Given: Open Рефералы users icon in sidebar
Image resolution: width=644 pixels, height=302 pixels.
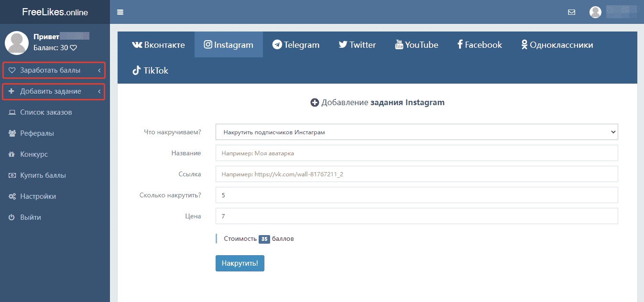Looking at the screenshot, I should [12, 133].
